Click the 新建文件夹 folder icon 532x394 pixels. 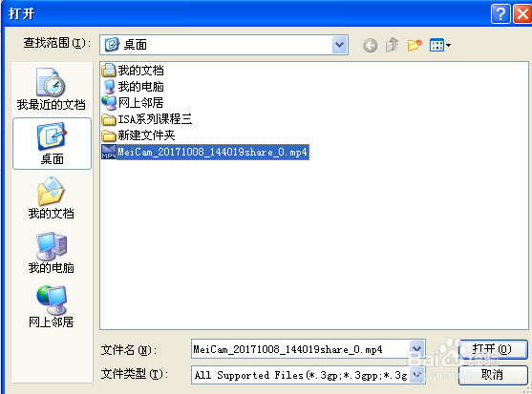click(x=109, y=135)
